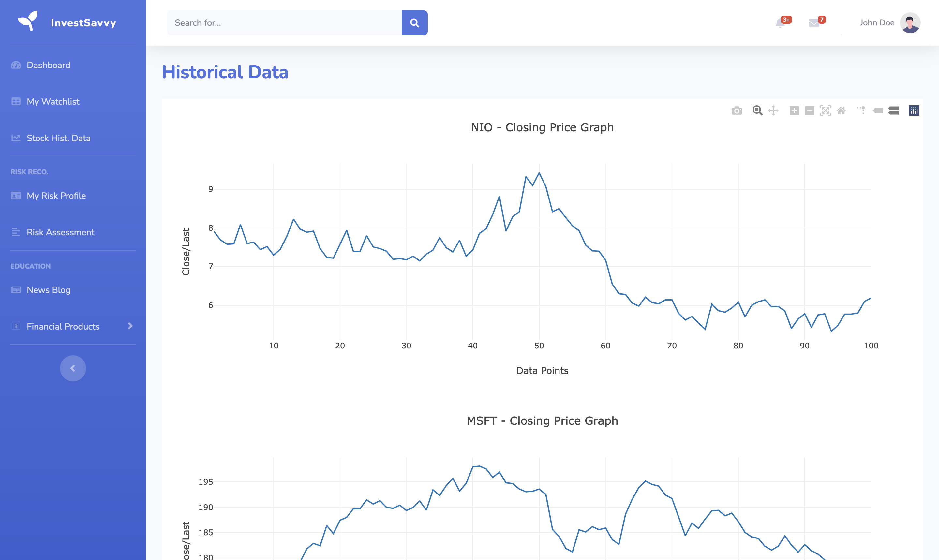This screenshot has height=560, width=939.
Task: Click the My Risk Profile card icon
Action: coord(16,196)
